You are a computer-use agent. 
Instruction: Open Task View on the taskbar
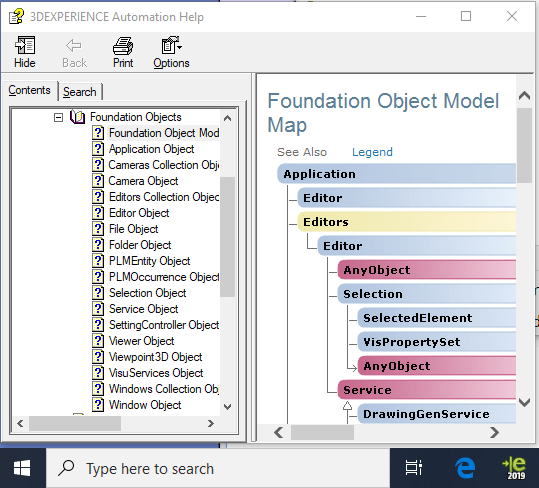click(x=414, y=468)
